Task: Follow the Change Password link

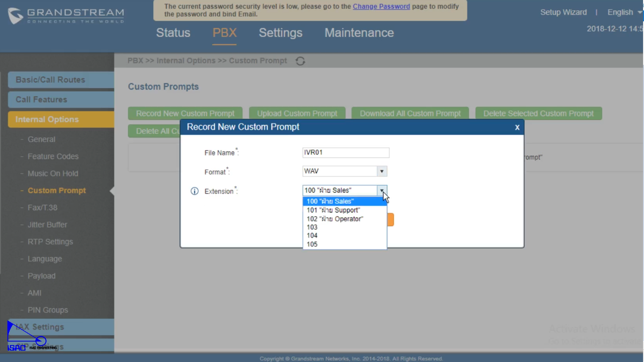Action: [x=381, y=7]
